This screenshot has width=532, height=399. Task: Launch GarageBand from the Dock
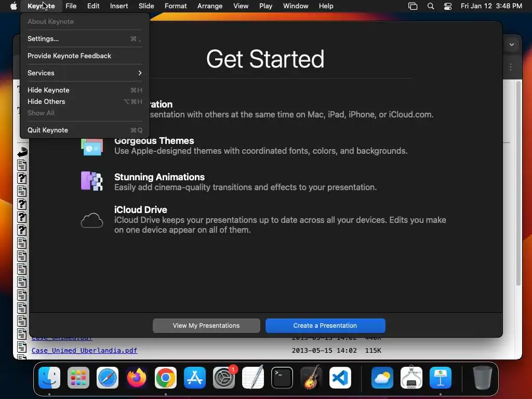click(x=311, y=378)
